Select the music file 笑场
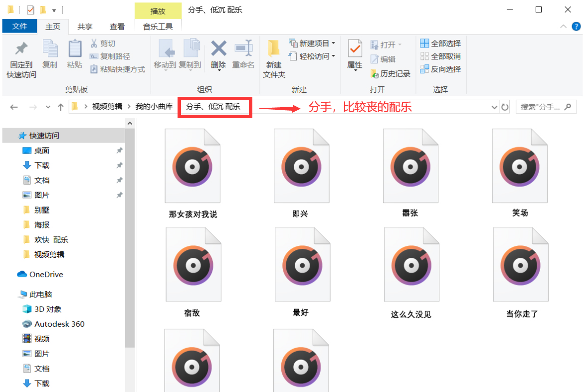Image resolution: width=588 pixels, height=392 pixels. [x=520, y=174]
